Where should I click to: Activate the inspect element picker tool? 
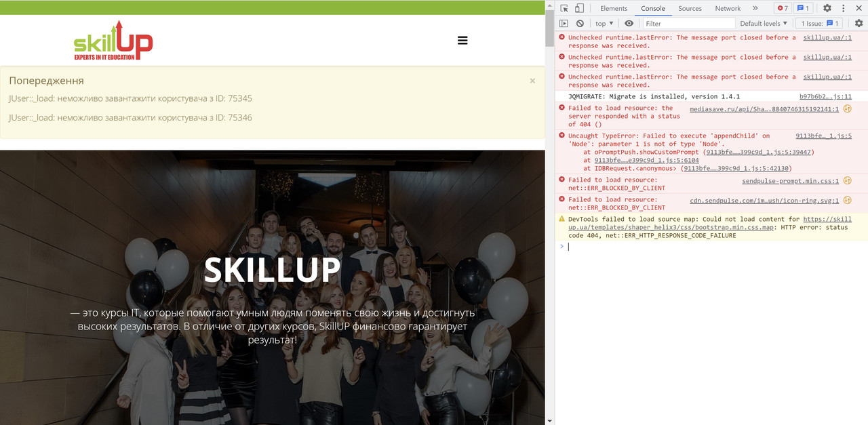coord(564,8)
